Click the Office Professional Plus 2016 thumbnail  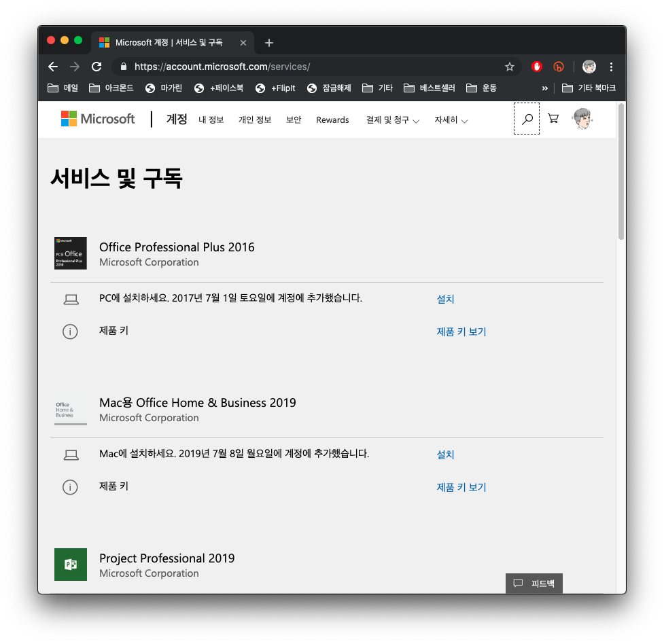coord(71,253)
